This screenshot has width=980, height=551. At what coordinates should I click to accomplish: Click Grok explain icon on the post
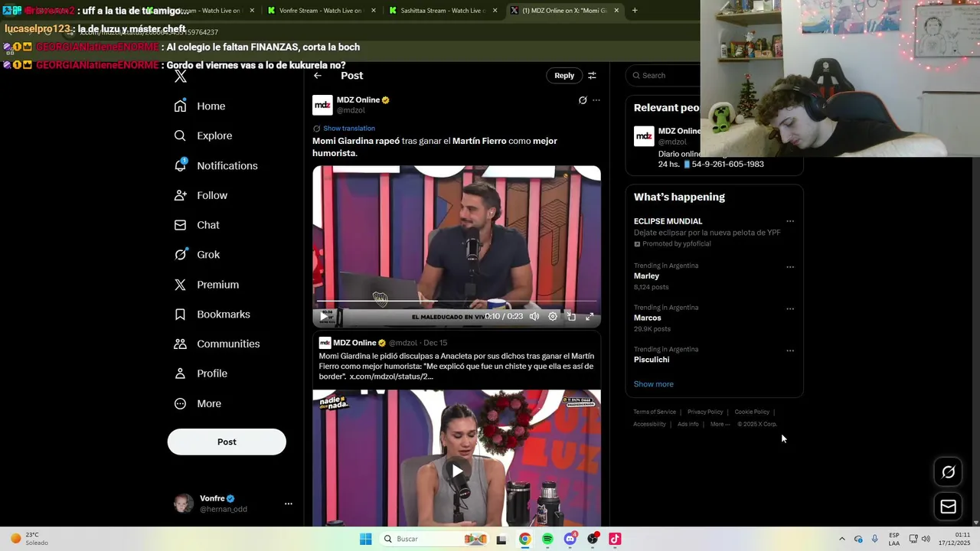coord(583,100)
